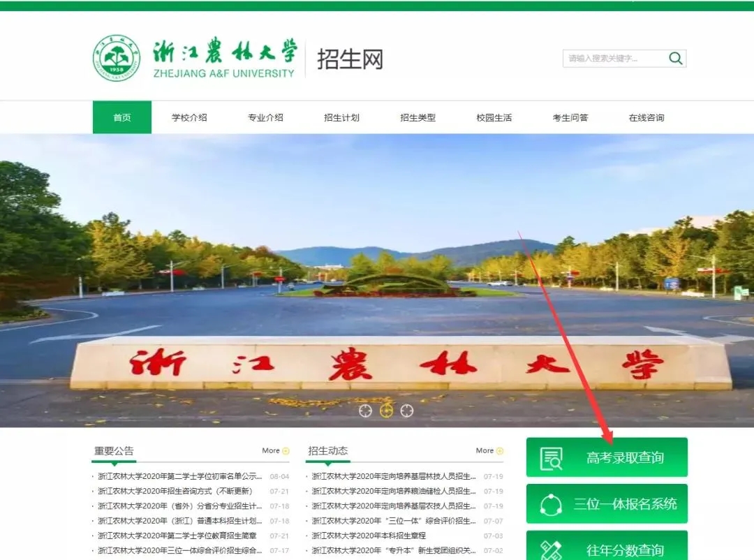Open 在线咨询 in the navigation bar
The width and height of the screenshot is (754, 560).
tap(646, 117)
